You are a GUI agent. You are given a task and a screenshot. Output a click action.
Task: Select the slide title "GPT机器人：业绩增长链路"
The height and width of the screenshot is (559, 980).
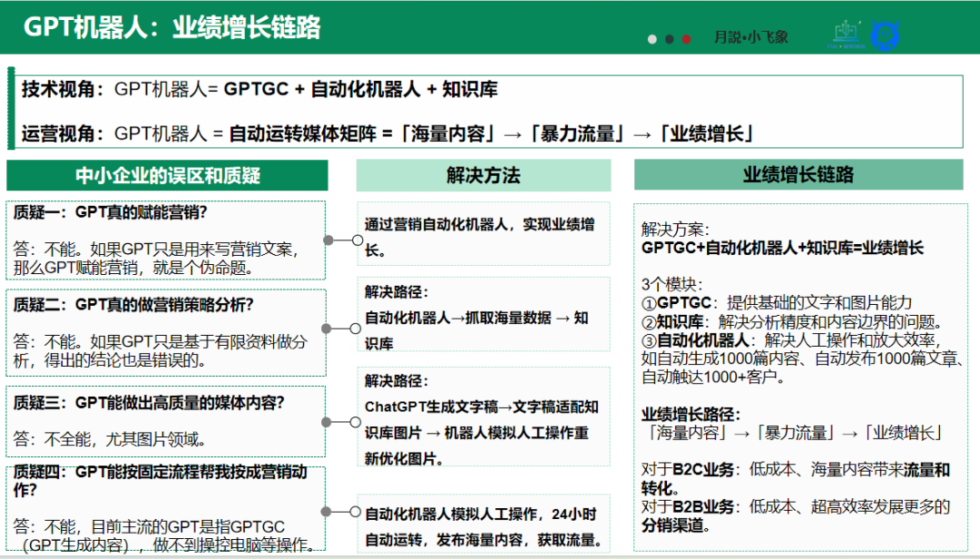coord(171,27)
